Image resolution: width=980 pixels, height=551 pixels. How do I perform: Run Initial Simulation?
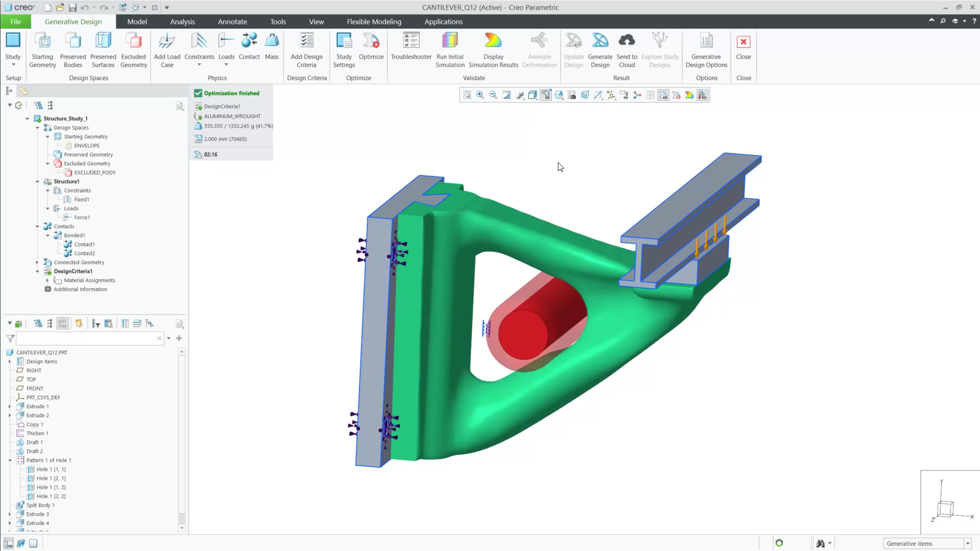(450, 48)
